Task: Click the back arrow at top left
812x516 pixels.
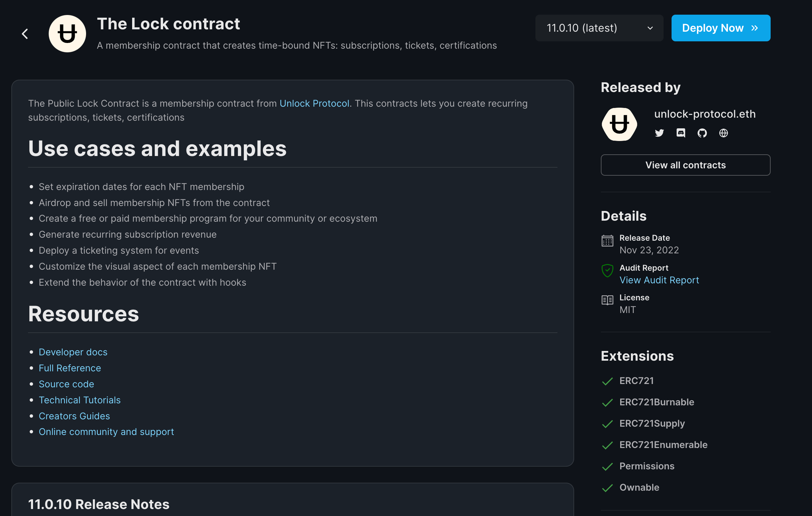Action: pos(25,34)
